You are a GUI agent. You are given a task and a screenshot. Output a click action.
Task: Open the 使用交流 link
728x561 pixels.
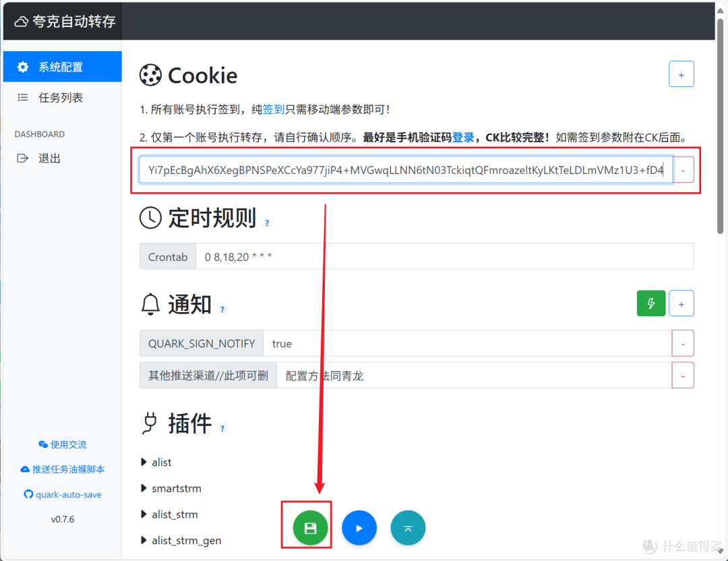point(63,444)
